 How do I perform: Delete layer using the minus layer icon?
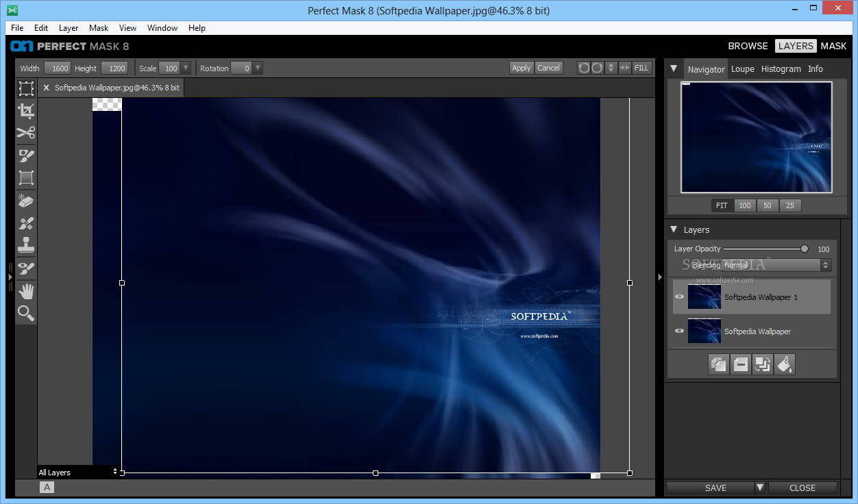pyautogui.click(x=741, y=364)
